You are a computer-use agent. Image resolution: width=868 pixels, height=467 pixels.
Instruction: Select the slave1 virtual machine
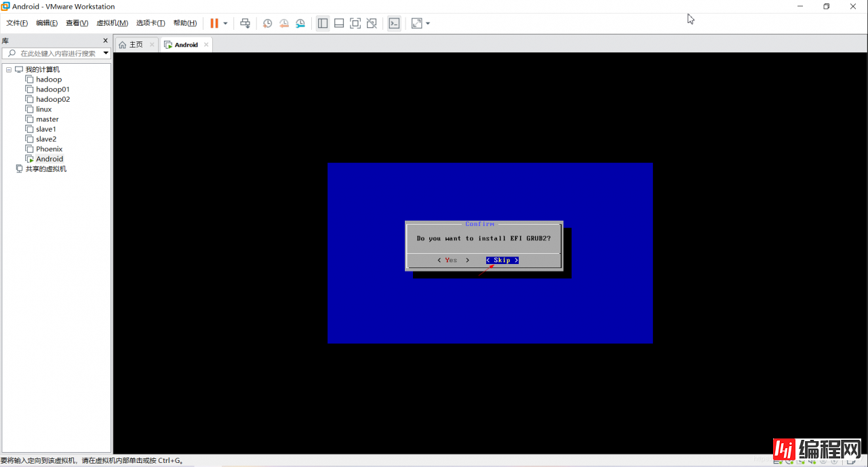[x=46, y=129]
